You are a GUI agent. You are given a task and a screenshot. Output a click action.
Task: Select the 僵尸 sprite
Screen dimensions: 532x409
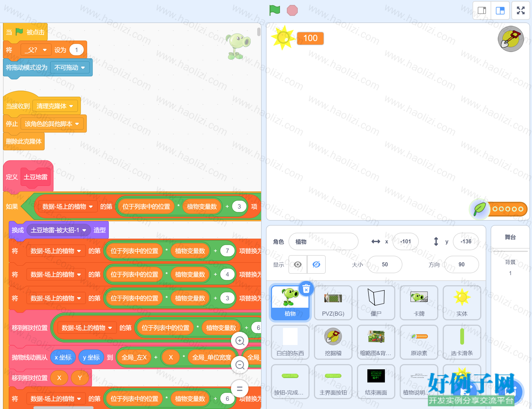pyautogui.click(x=376, y=303)
